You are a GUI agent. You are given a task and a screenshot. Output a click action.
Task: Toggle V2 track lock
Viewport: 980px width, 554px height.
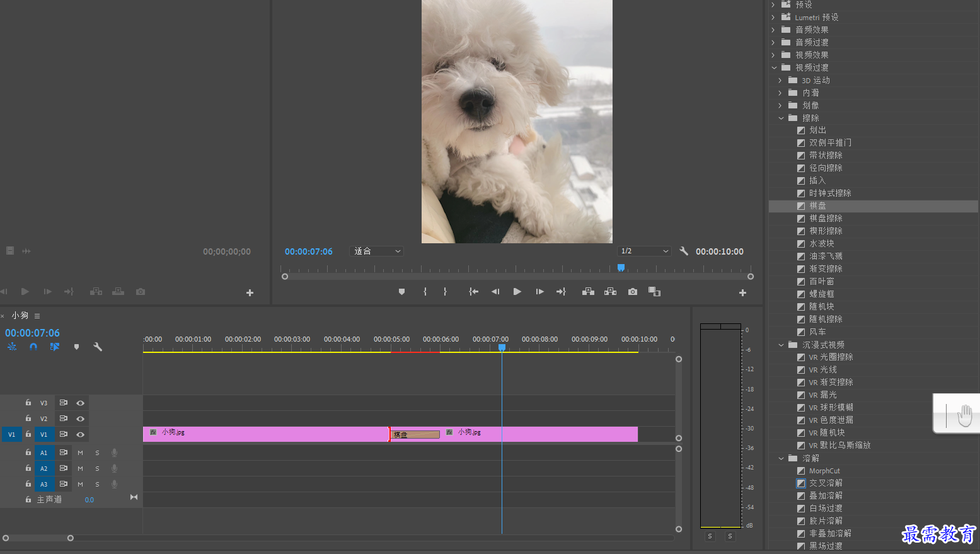tap(28, 418)
